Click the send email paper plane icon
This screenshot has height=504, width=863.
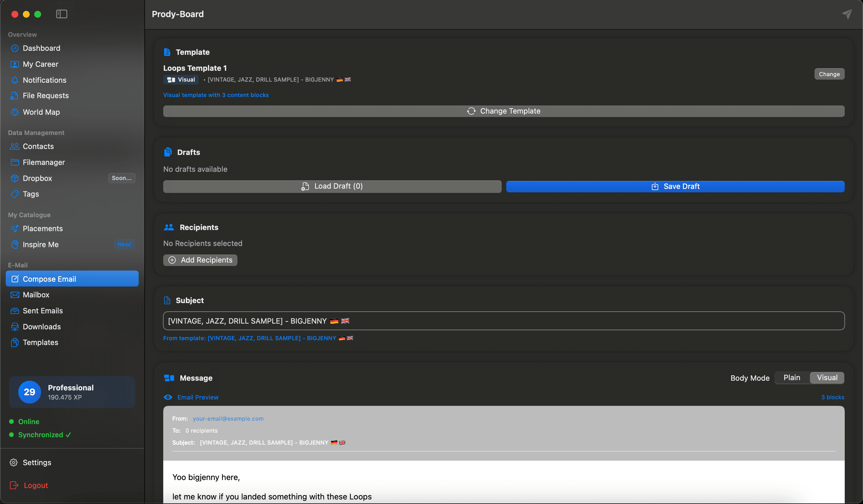pos(846,14)
